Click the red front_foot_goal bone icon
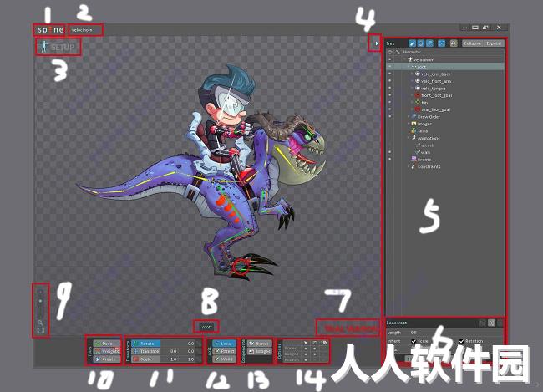Viewport: 543px width, 392px height. [418, 95]
